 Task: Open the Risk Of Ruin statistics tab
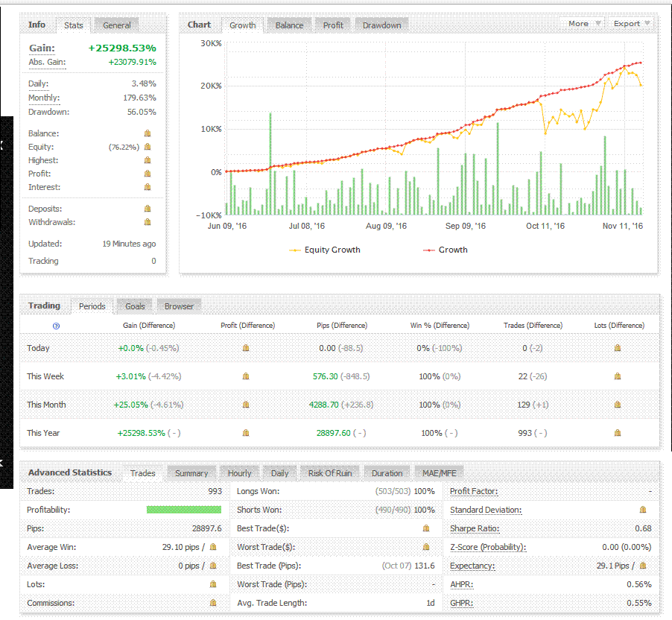click(330, 473)
